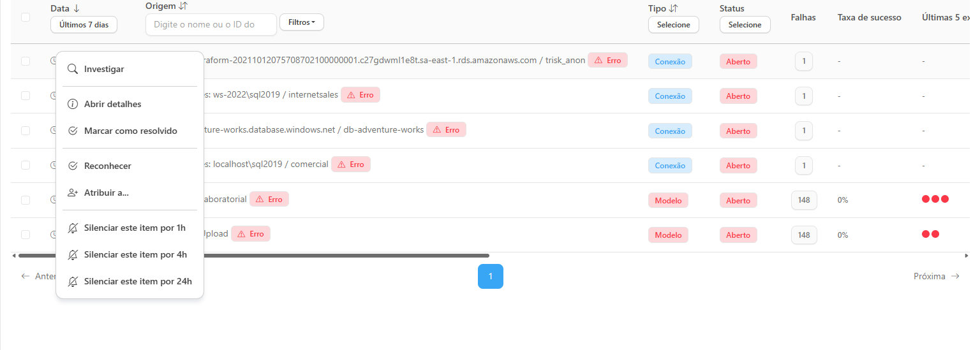This screenshot has width=980, height=350.
Task: Click the Erro badge on internetsales row
Action: [360, 95]
